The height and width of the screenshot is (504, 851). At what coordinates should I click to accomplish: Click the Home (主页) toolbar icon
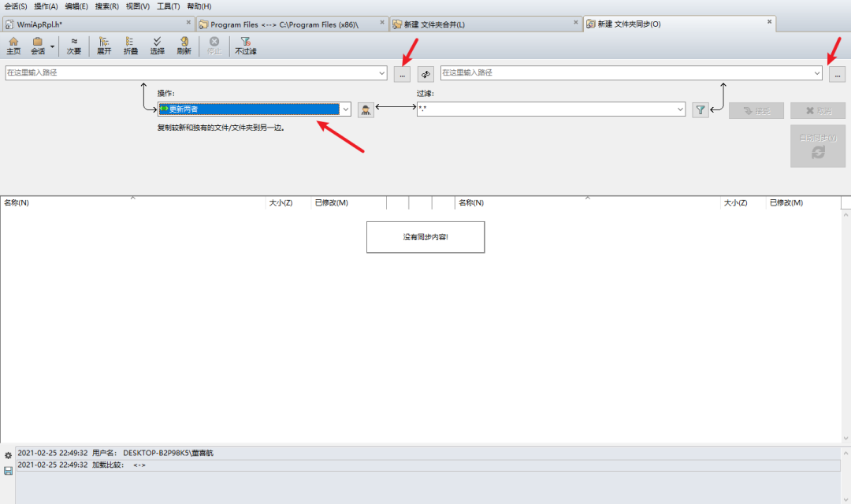click(13, 46)
